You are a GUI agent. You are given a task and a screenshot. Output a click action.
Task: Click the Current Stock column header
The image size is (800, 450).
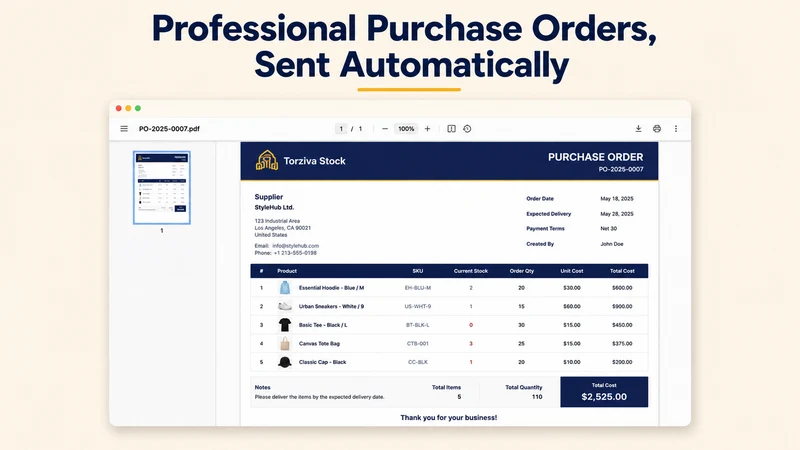click(470, 271)
